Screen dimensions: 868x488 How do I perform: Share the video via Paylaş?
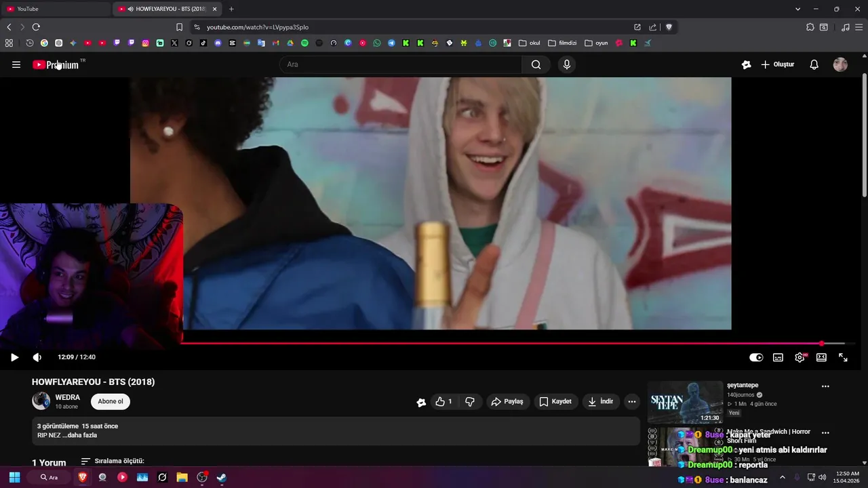(507, 401)
